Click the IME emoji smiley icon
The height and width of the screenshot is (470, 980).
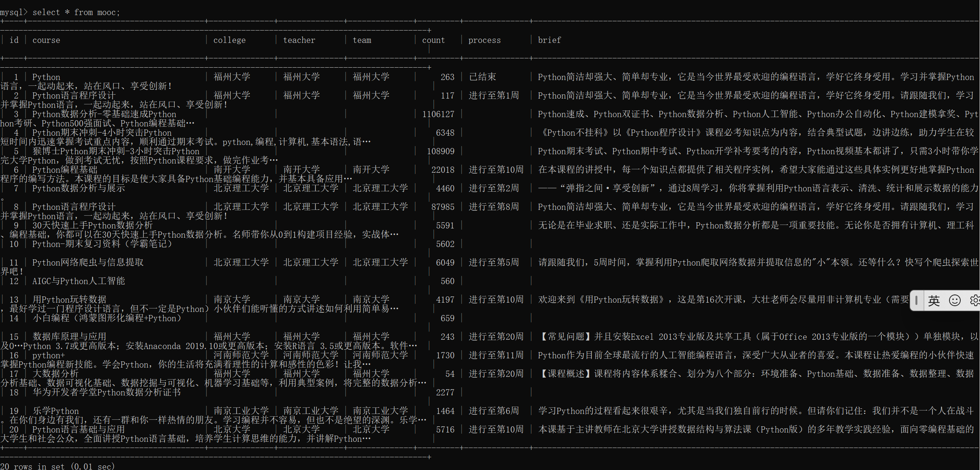click(x=954, y=300)
